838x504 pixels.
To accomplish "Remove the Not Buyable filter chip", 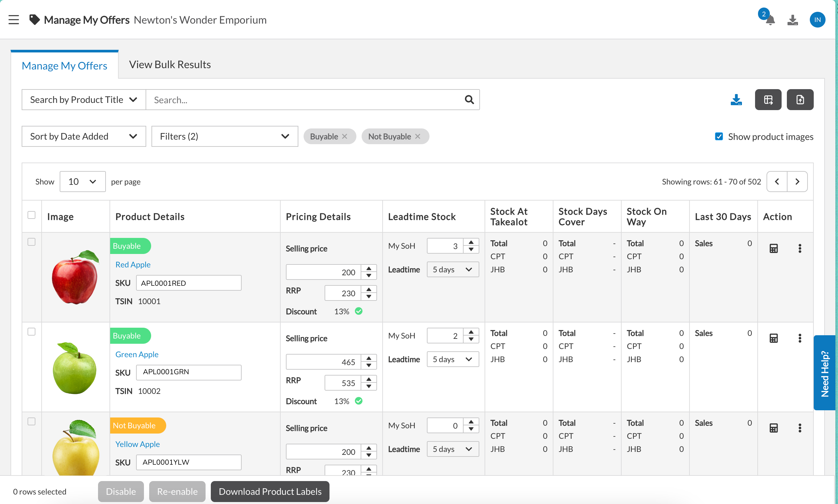I will [418, 137].
